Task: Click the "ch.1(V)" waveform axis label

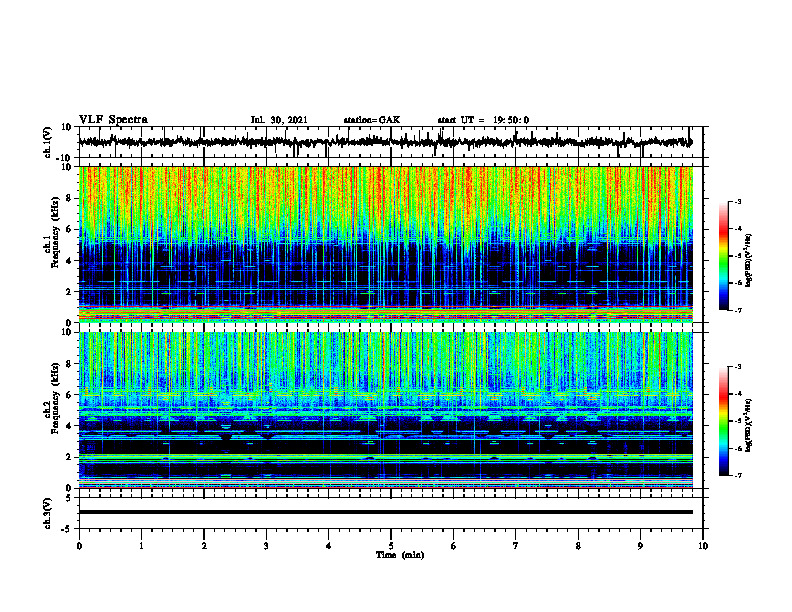Action: click(47, 142)
